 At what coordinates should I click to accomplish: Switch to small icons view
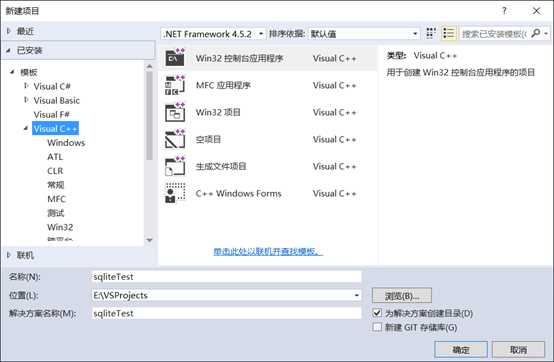430,34
